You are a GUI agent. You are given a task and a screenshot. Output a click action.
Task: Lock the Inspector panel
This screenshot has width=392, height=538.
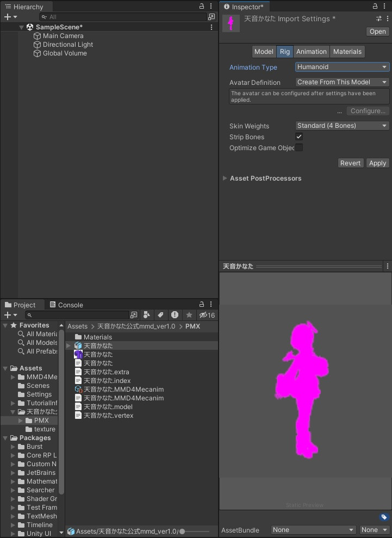pyautogui.click(x=375, y=6)
